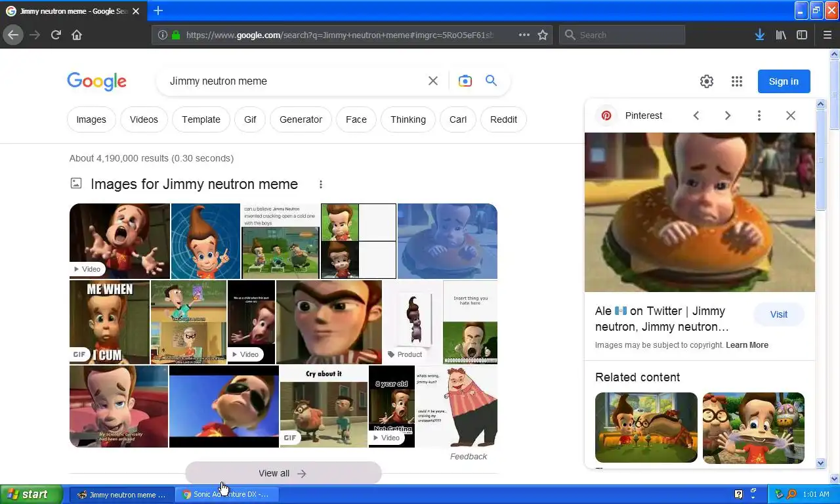Open Google quick settings gear
The image size is (840, 504).
pyautogui.click(x=707, y=81)
